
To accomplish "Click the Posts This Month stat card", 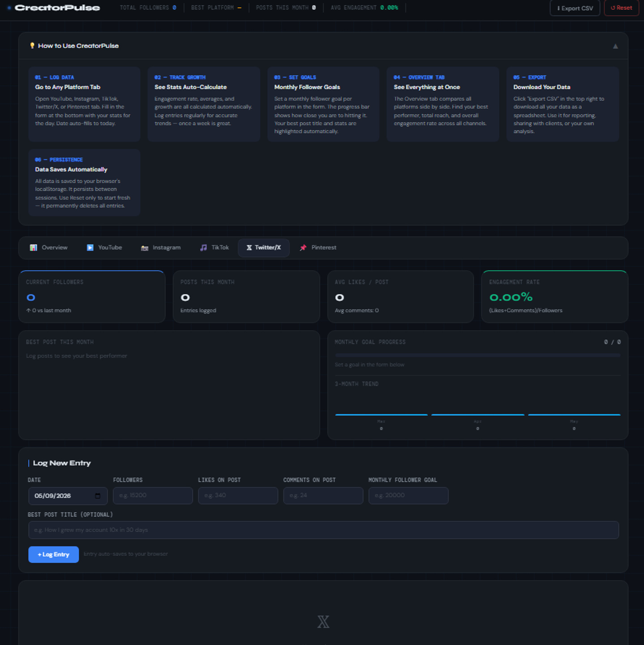I will [246, 297].
